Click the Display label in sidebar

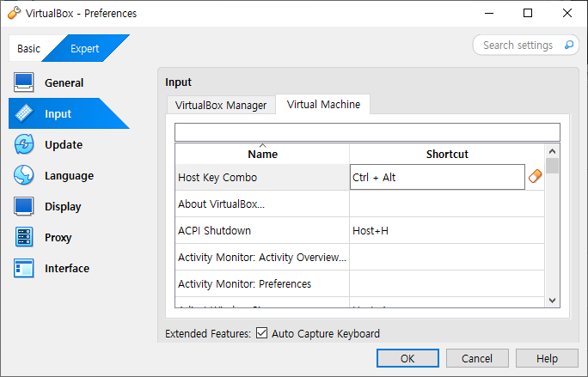pos(63,206)
